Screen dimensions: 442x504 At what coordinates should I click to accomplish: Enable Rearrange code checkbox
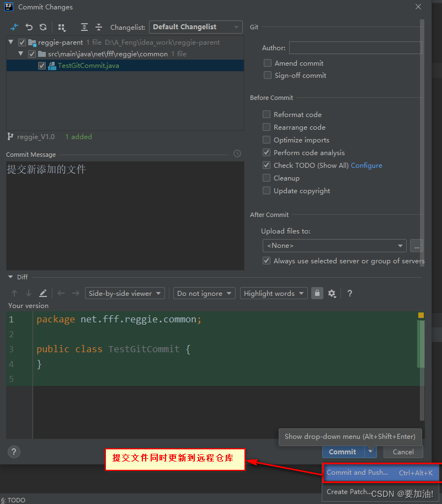(267, 127)
